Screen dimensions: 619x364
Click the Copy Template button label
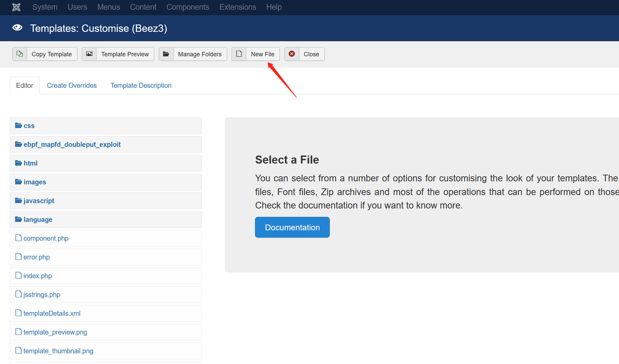point(52,54)
